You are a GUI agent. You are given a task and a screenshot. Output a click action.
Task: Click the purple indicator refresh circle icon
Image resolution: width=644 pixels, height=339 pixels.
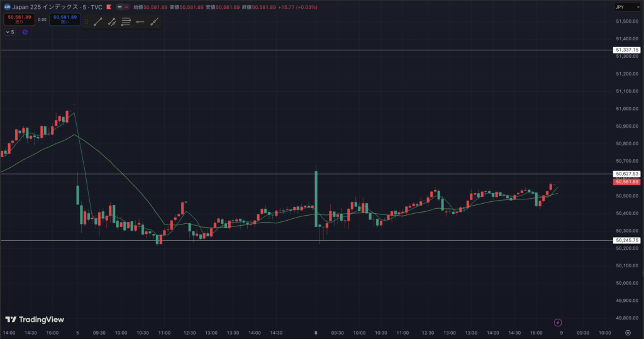click(x=25, y=31)
